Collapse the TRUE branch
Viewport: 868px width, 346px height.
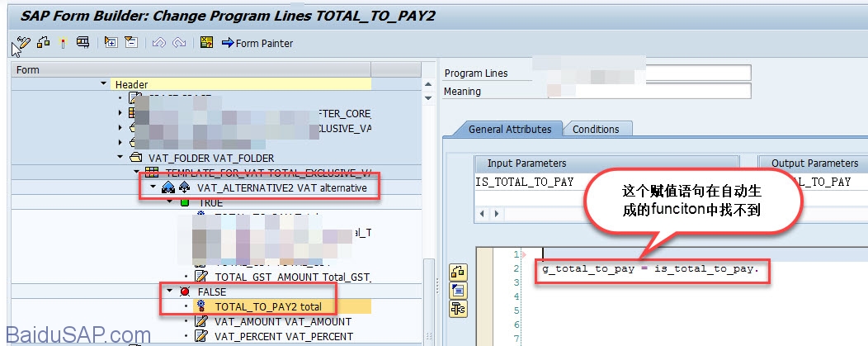click(x=171, y=202)
